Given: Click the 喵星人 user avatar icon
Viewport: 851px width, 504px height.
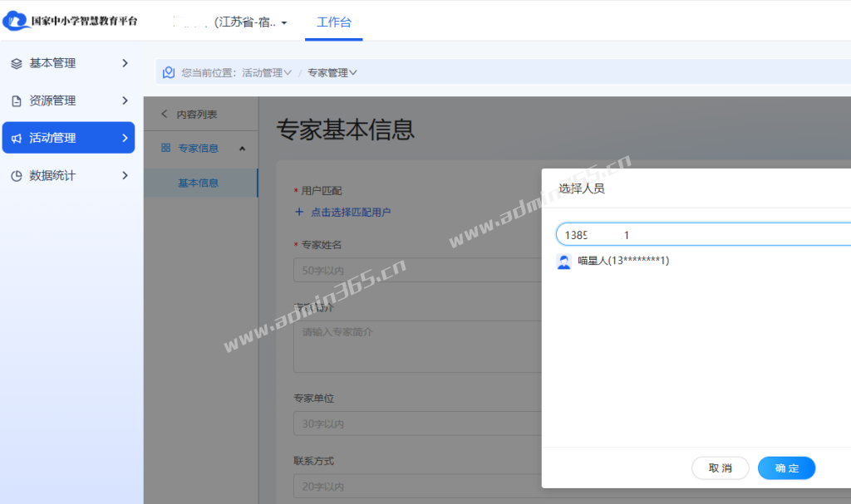Looking at the screenshot, I should (564, 262).
